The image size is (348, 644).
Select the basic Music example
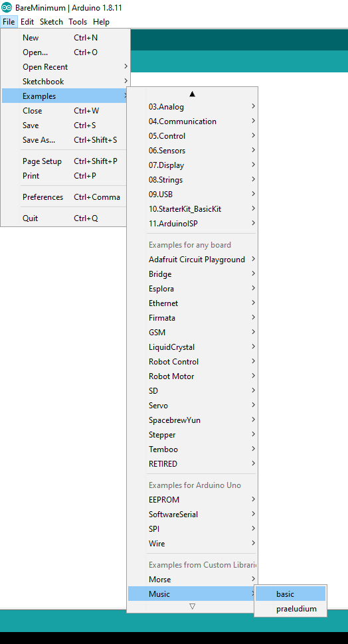[x=290, y=594]
